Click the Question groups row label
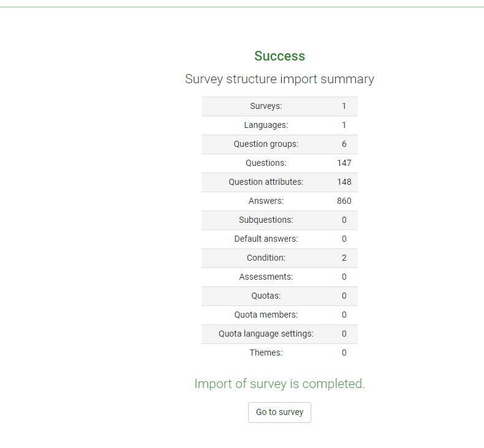Viewport: 484px width, 448px height. (266, 144)
